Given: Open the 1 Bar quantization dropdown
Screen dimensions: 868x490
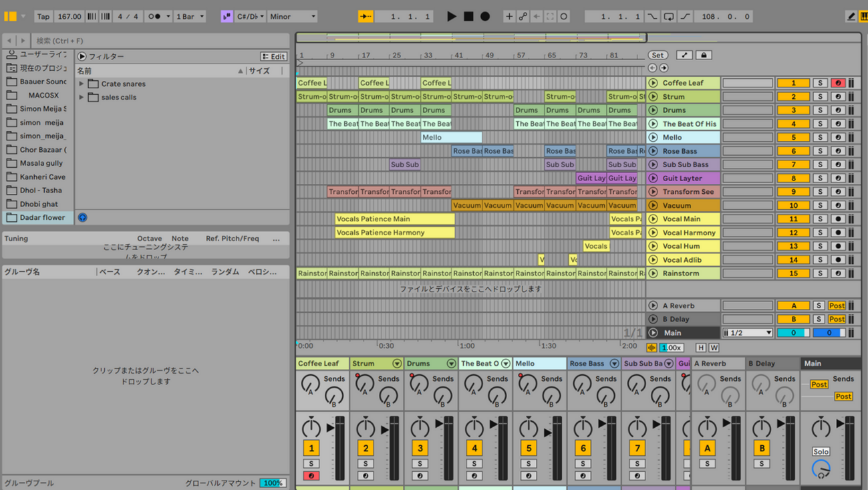Looking at the screenshot, I should 190,16.
